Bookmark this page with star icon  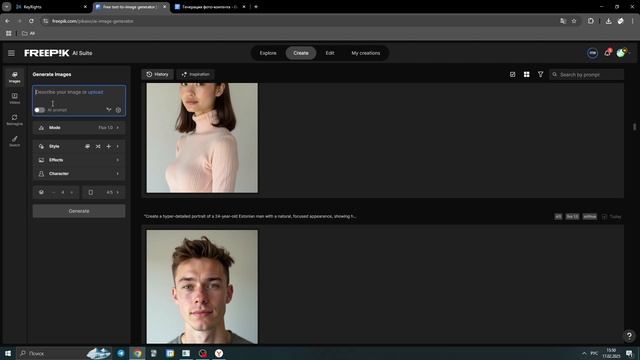coord(574,21)
